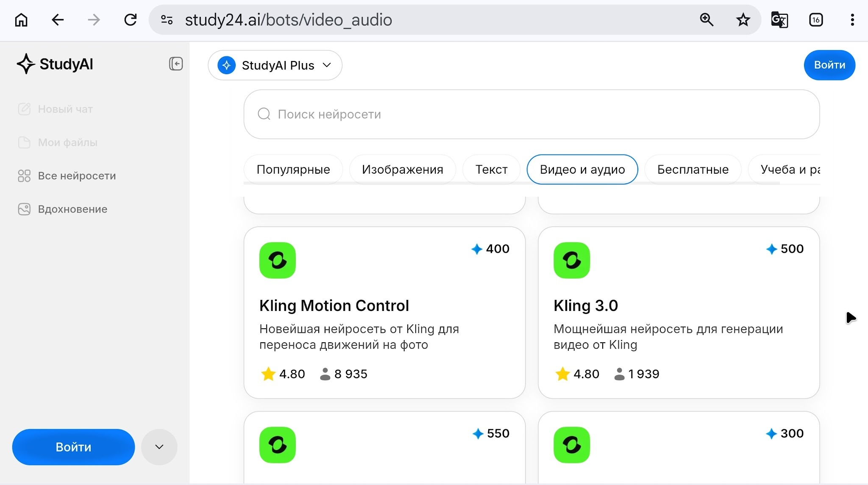Open Вдохновение in sidebar
This screenshot has height=485, width=868.
[72, 209]
